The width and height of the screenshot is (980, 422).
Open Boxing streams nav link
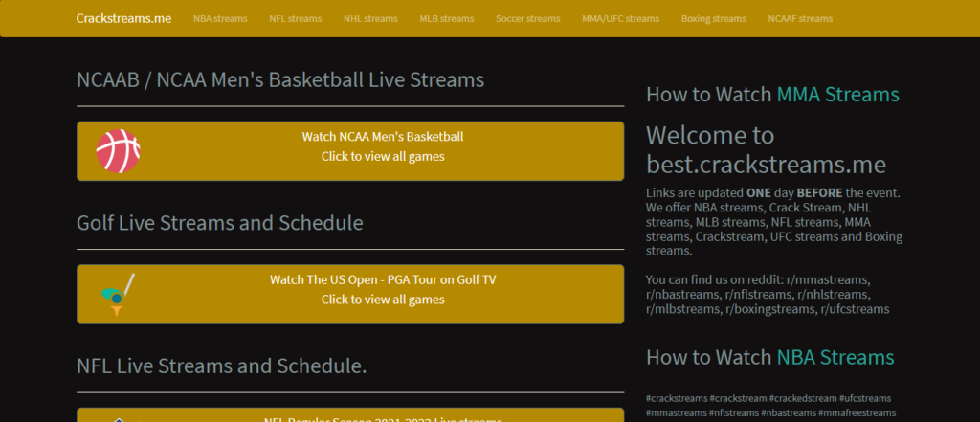[714, 19]
